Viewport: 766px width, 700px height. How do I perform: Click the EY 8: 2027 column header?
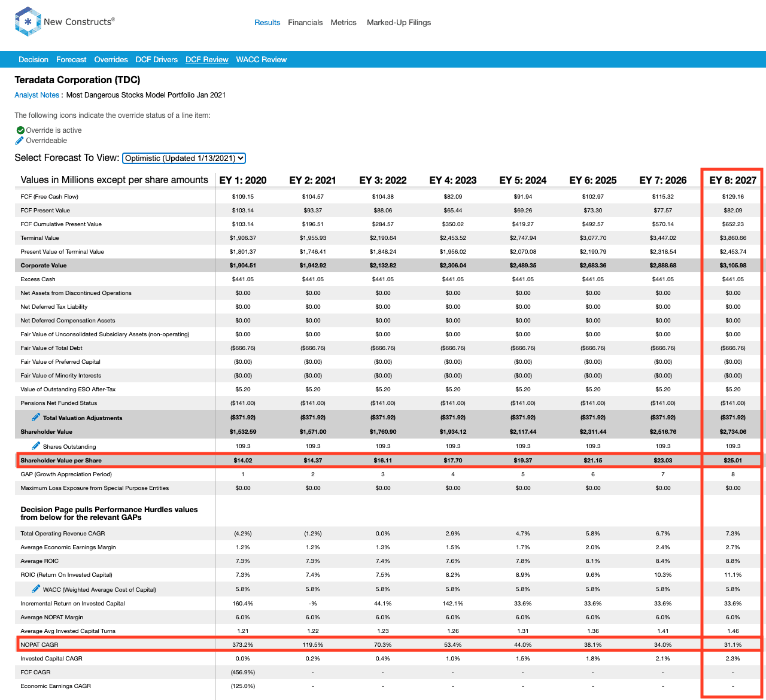coord(733,180)
